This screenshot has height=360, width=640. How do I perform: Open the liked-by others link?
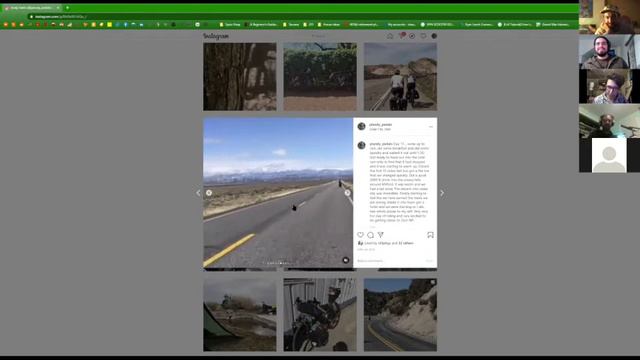tap(406, 243)
